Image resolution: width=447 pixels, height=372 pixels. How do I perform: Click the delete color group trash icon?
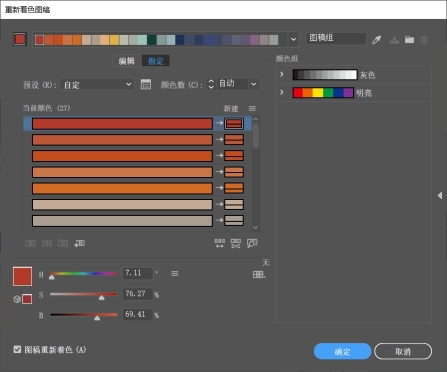tap(424, 40)
